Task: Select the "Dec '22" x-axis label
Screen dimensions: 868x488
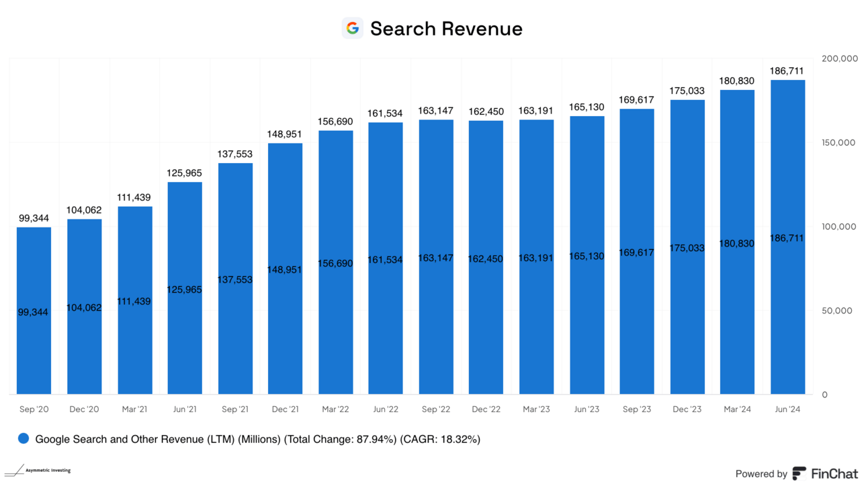Action: (x=486, y=409)
